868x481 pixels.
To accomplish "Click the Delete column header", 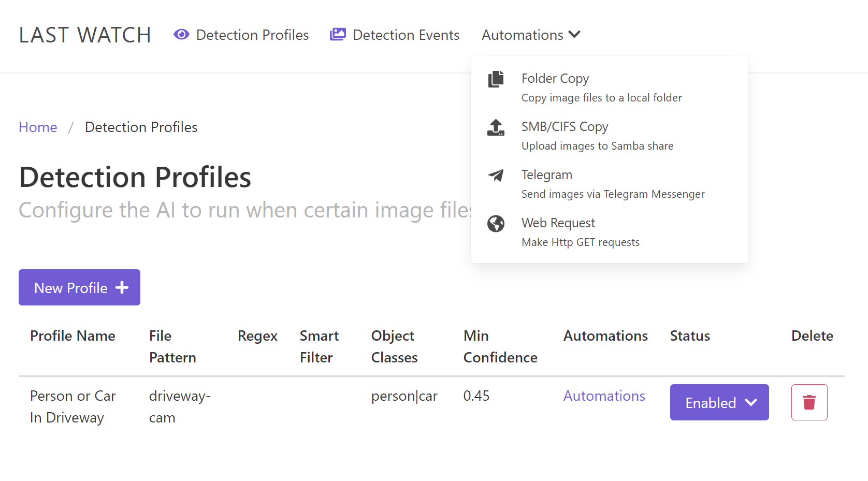I will [812, 336].
